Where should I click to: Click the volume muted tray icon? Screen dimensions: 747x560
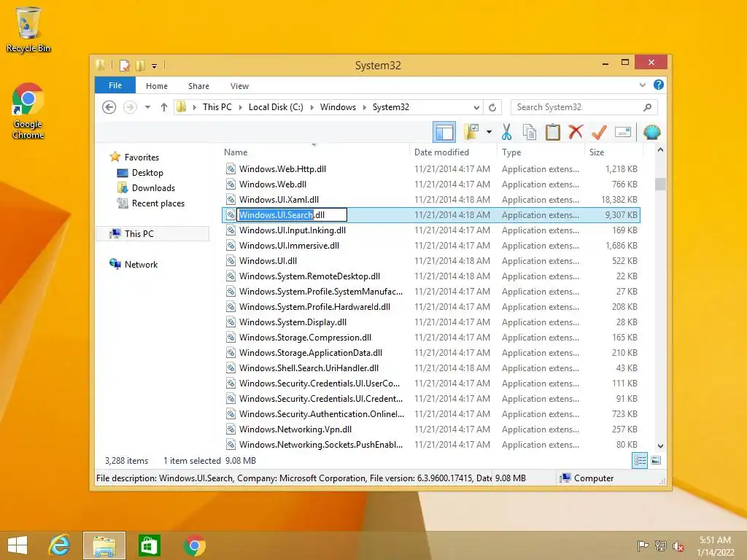pos(678,546)
